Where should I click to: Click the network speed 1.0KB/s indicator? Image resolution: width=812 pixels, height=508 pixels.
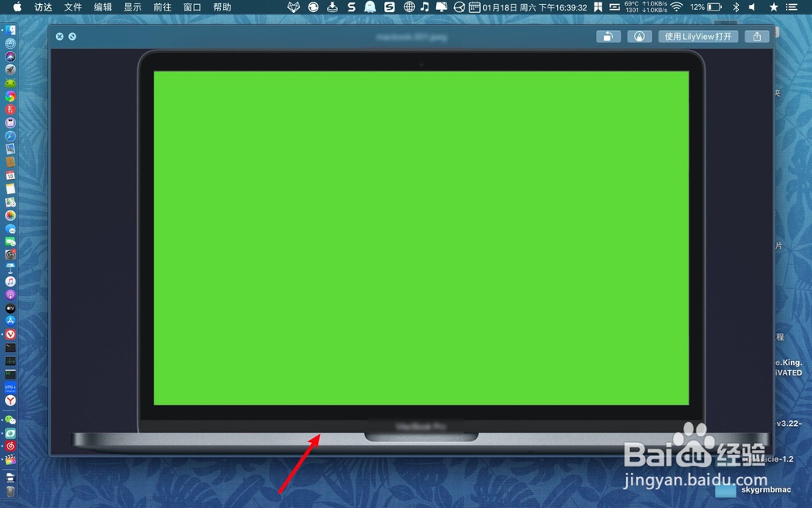pyautogui.click(x=654, y=7)
